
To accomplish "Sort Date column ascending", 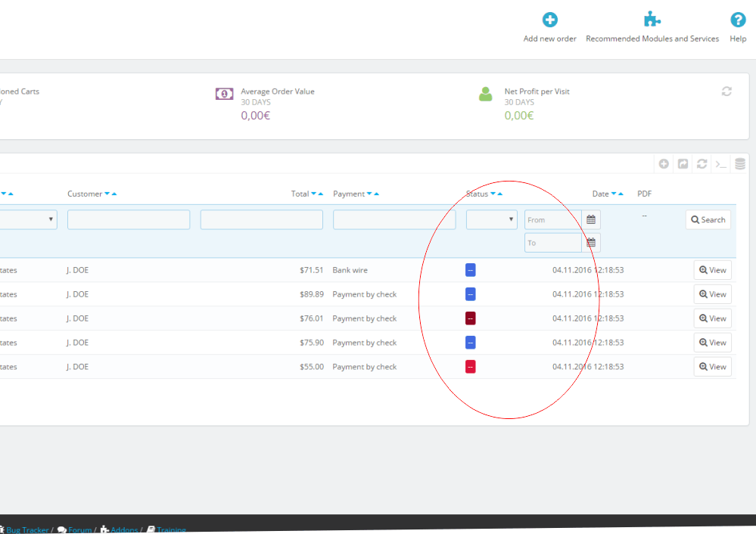I will click(x=621, y=194).
